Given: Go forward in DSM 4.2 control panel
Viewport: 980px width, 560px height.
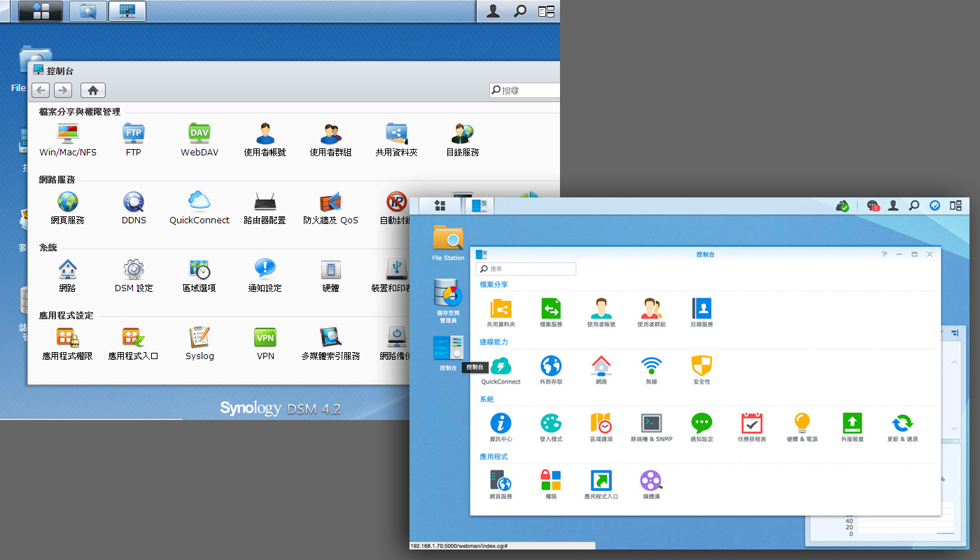Looking at the screenshot, I should [63, 90].
